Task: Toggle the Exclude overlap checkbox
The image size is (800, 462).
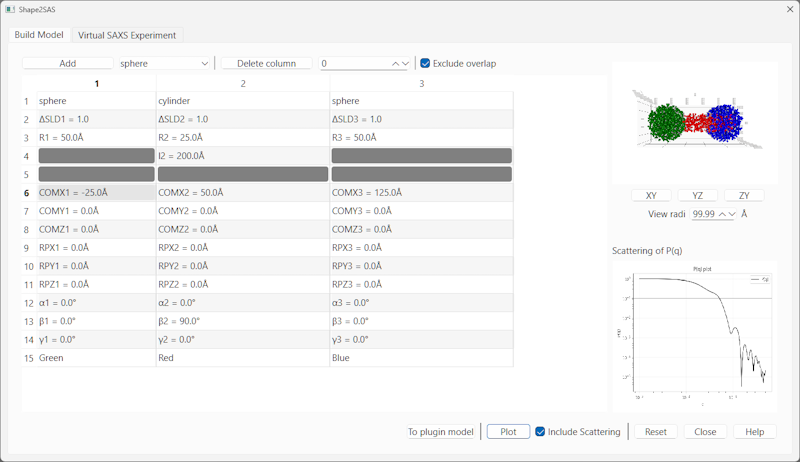Action: click(426, 63)
